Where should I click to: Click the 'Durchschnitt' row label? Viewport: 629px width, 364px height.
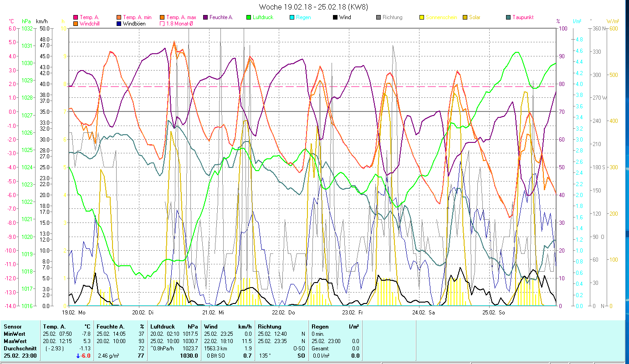pos(19,349)
